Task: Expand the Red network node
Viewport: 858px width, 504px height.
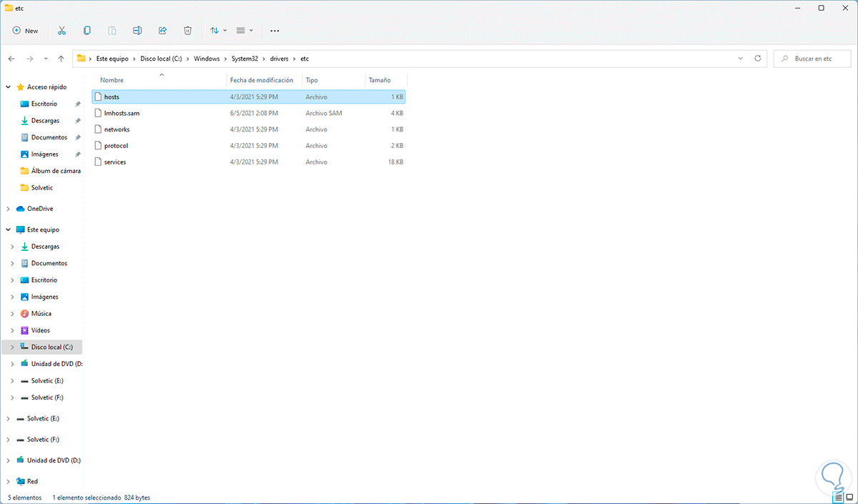Action: (9, 482)
